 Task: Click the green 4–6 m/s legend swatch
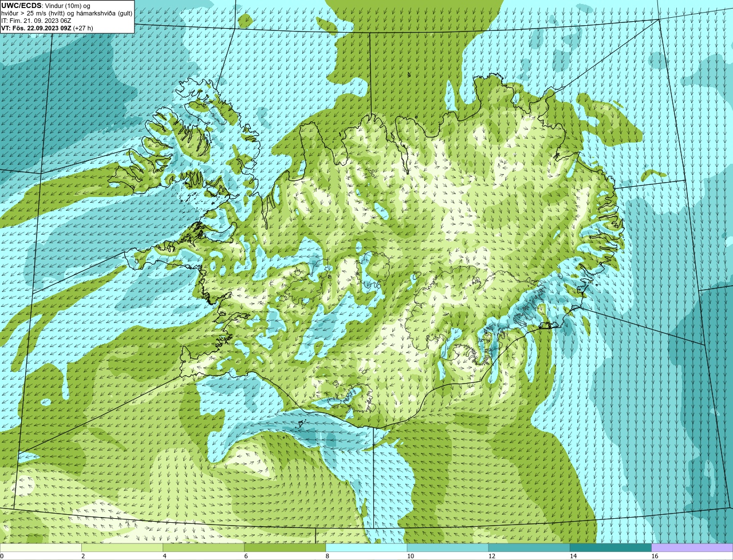[204, 548]
